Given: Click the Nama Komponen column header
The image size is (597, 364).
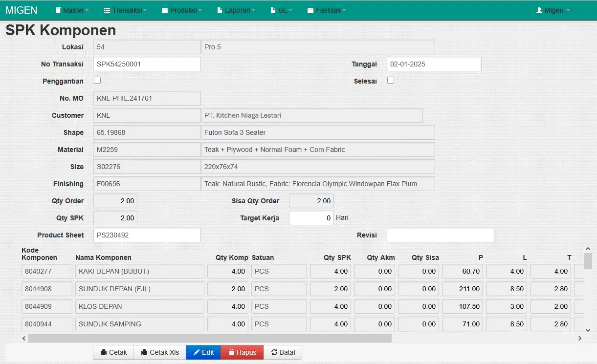Looking at the screenshot, I should [103, 257].
